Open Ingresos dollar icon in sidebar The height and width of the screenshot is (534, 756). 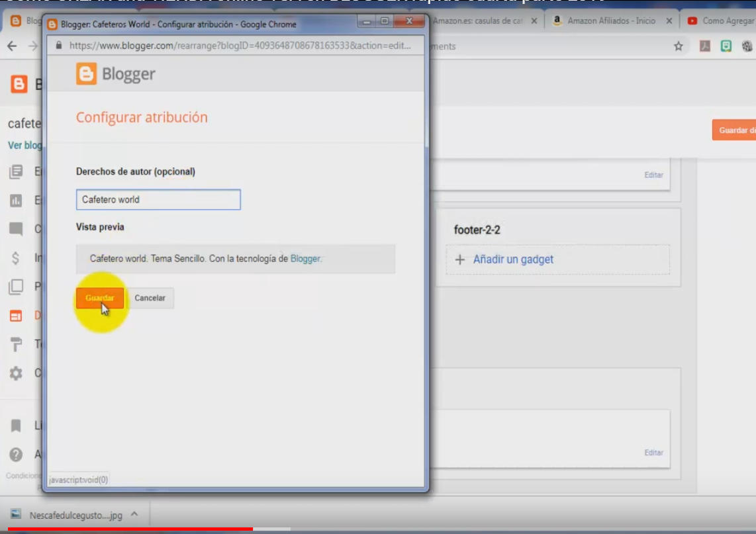pyautogui.click(x=16, y=258)
